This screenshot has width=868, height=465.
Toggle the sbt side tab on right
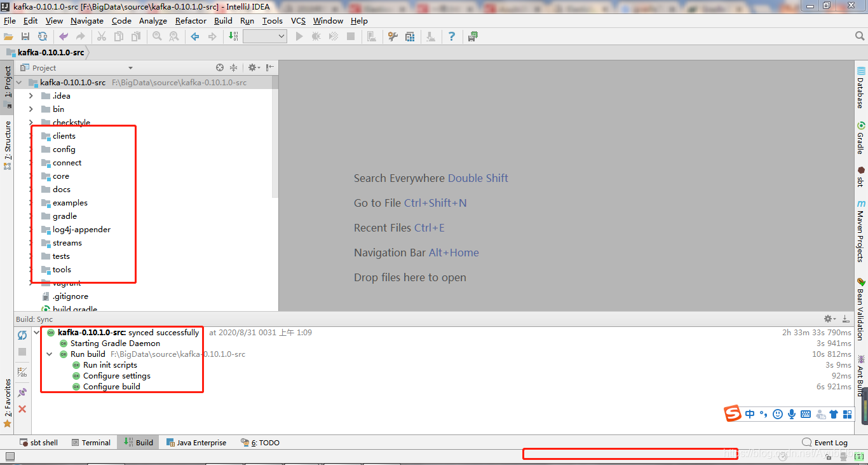tap(861, 176)
